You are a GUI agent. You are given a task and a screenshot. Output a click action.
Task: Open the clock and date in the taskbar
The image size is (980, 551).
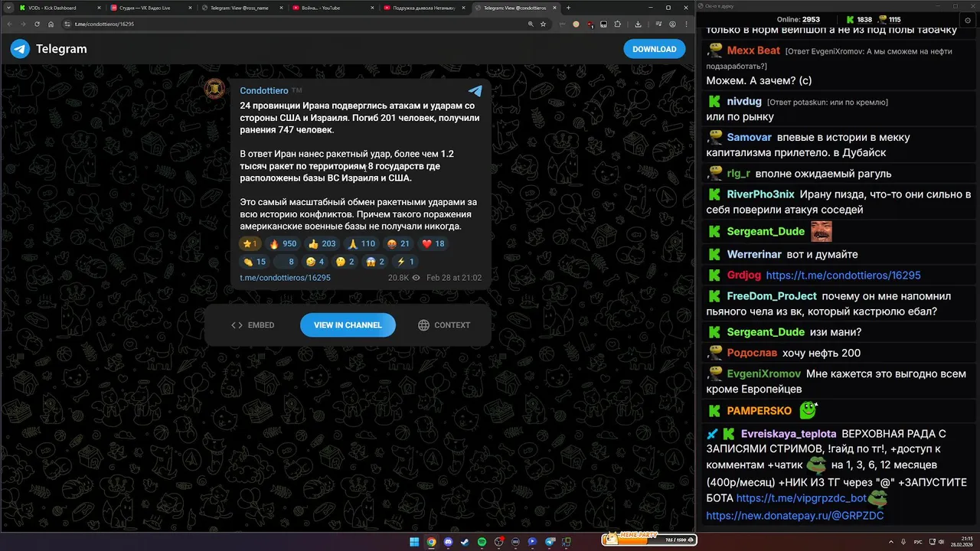pos(961,541)
